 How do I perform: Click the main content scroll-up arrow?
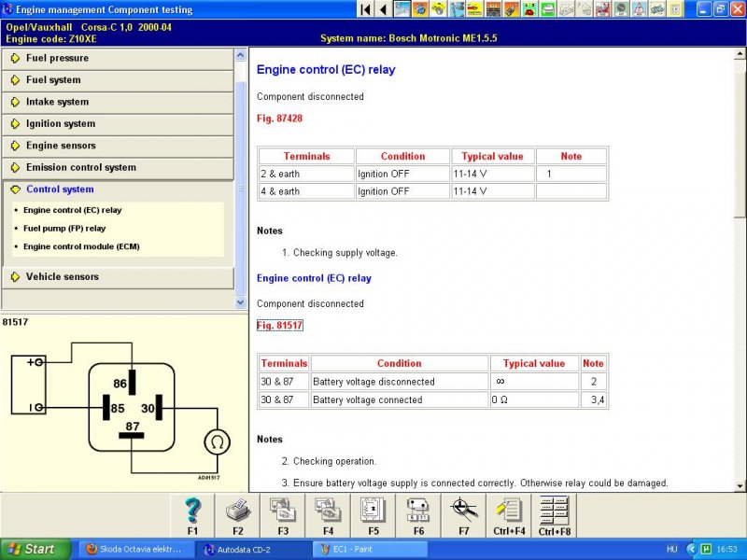click(x=740, y=54)
